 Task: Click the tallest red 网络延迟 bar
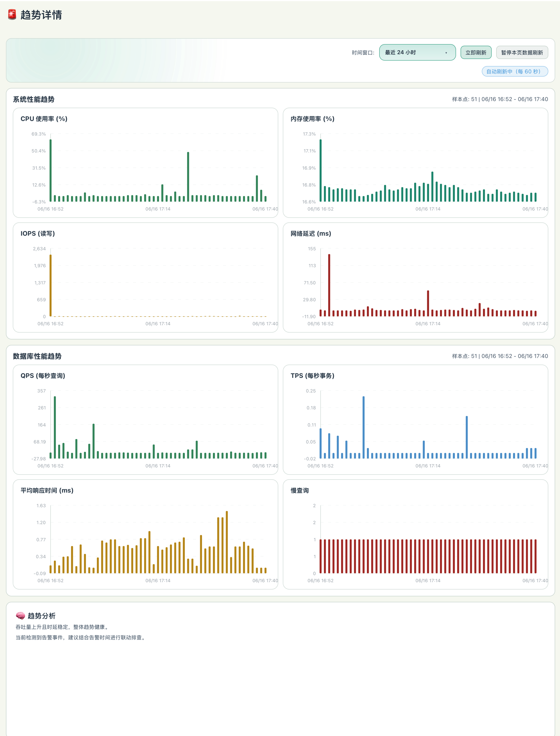click(329, 285)
